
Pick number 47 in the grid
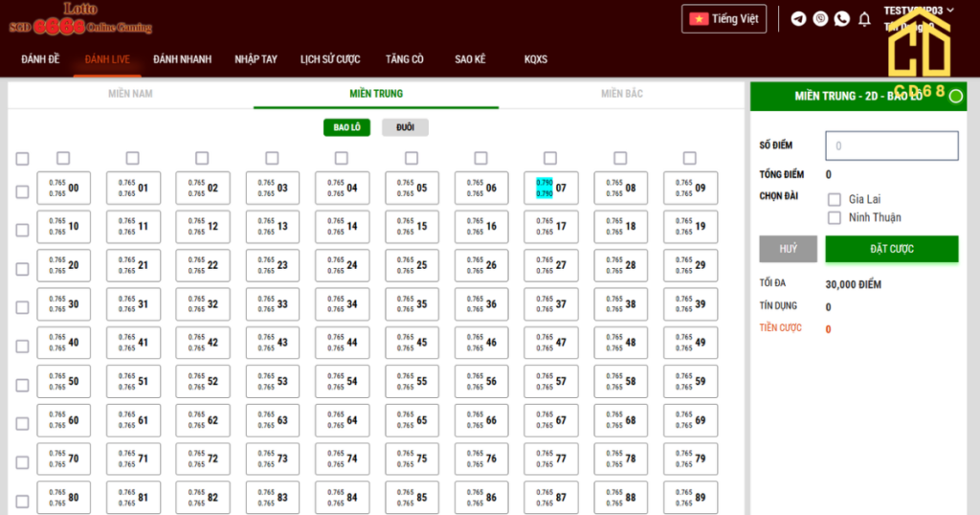[551, 343]
